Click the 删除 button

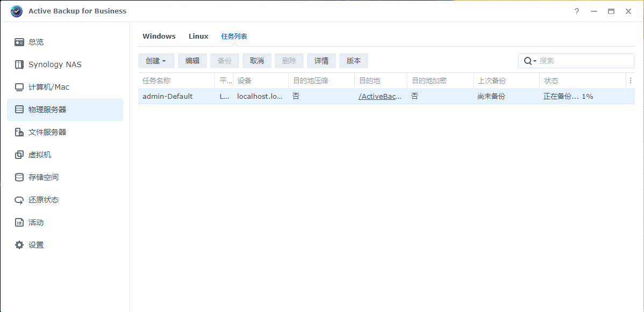(289, 61)
